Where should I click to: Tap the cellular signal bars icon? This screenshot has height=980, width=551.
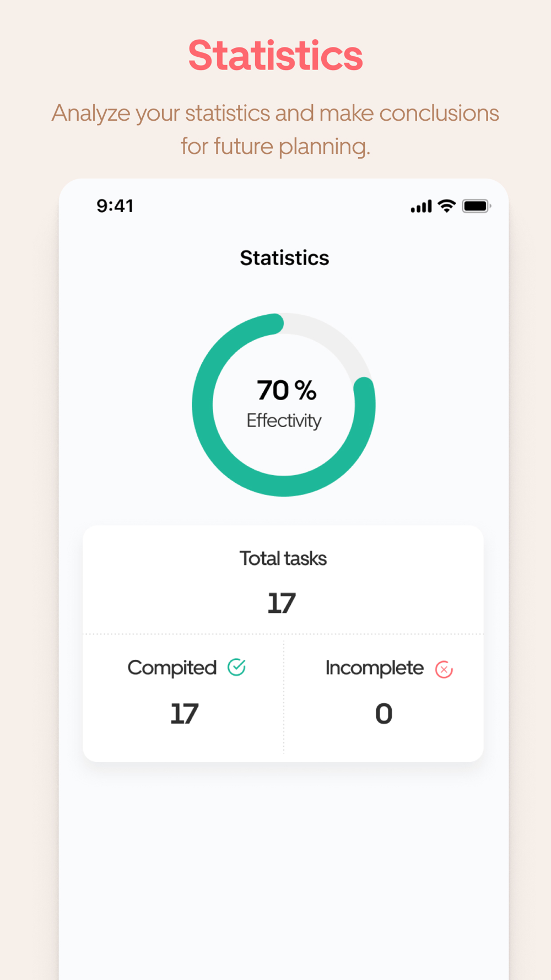[421, 207]
